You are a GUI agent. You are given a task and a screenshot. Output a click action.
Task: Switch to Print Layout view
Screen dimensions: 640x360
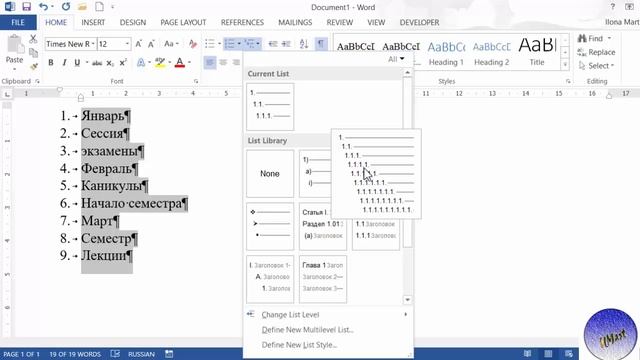[548, 353]
